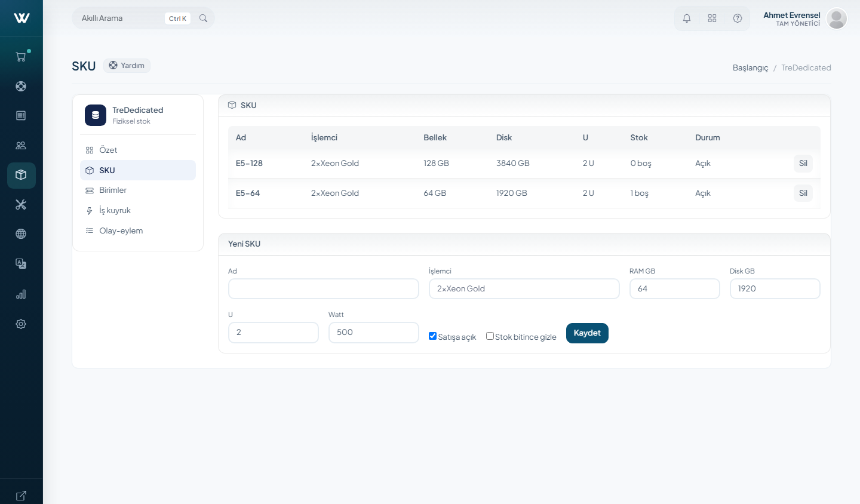Viewport: 860px width, 504px height.
Task: Open Olay-eylem in module menu
Action: tap(138, 231)
